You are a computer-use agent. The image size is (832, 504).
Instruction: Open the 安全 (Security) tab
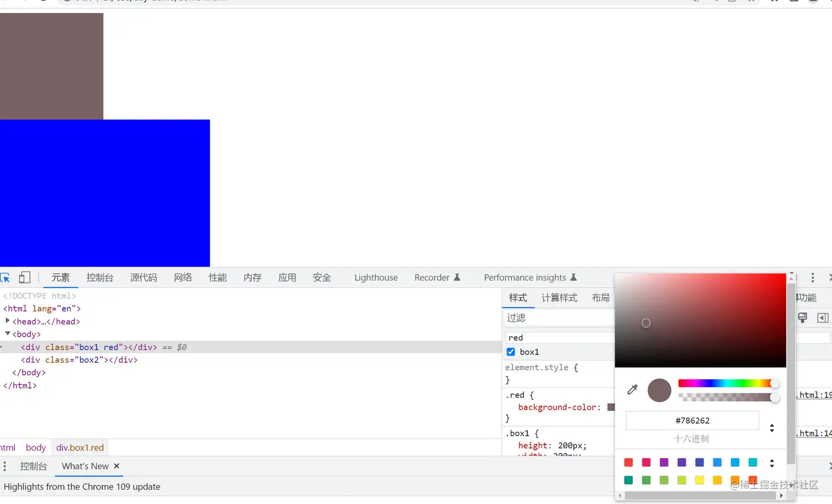(x=322, y=278)
